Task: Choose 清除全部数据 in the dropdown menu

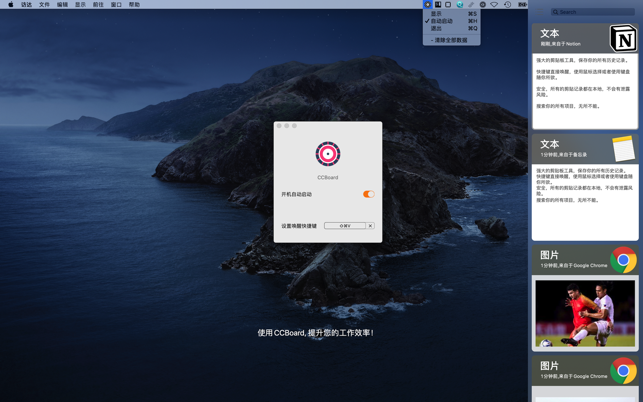Action: pos(451,40)
